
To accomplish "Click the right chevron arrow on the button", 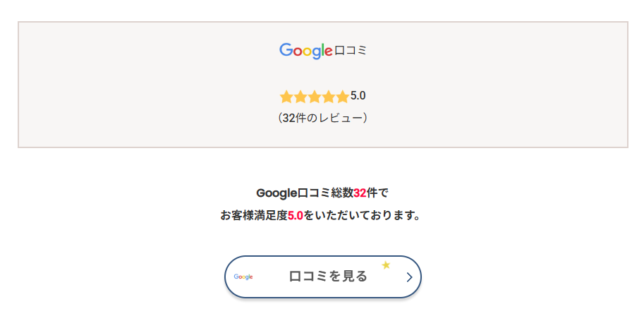I will (409, 277).
